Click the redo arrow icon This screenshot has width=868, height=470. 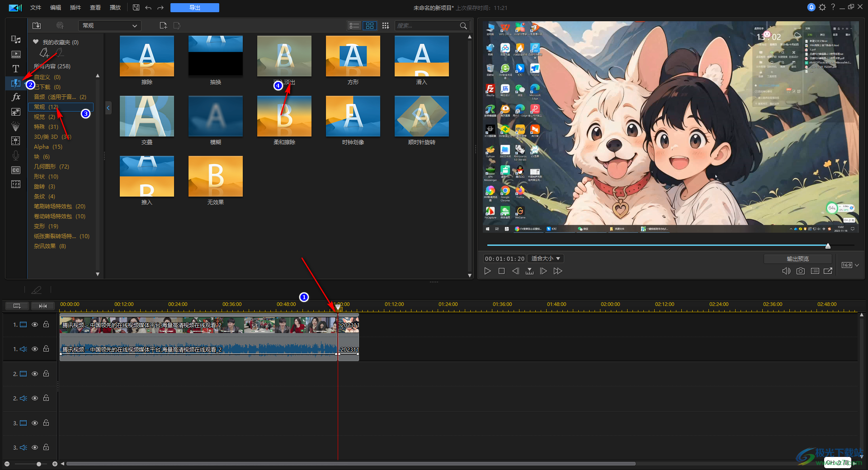coord(160,8)
